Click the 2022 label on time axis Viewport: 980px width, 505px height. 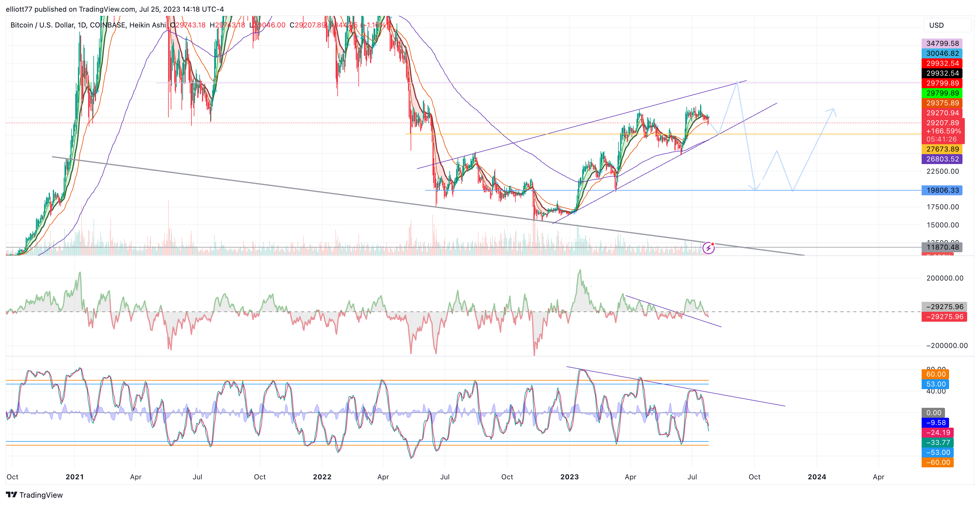coord(322,477)
